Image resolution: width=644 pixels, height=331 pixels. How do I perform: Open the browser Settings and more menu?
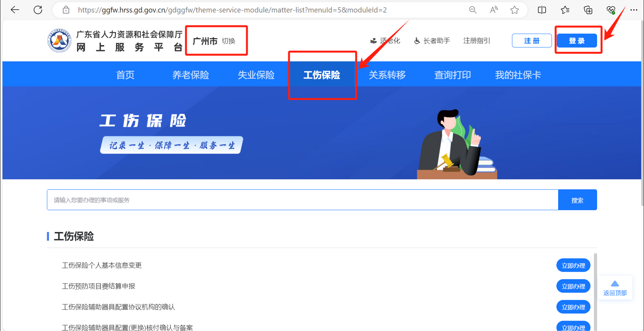click(x=634, y=10)
